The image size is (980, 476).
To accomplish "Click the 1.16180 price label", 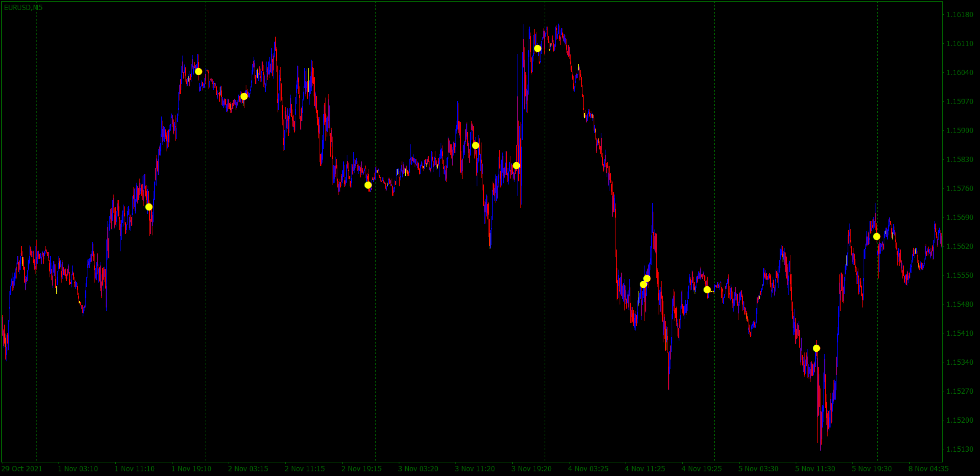I will [960, 15].
